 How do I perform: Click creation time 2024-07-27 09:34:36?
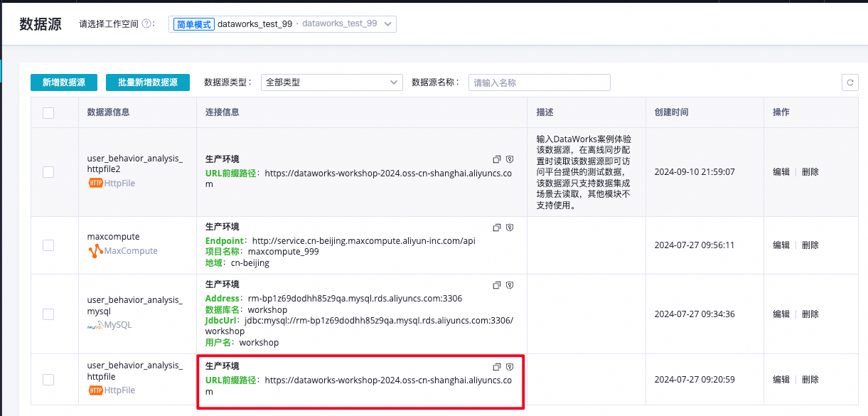695,314
